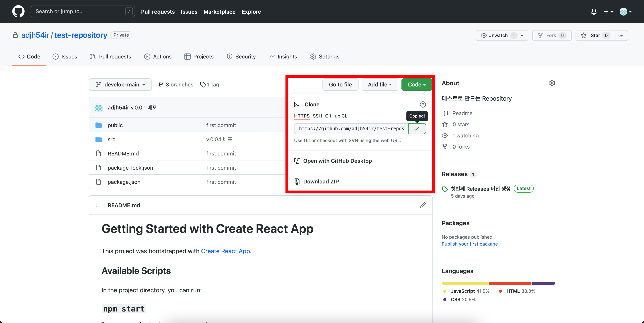Screen dimensions: 644x323
Task: Open the adjh54ir owner profile link
Action: tap(35, 35)
